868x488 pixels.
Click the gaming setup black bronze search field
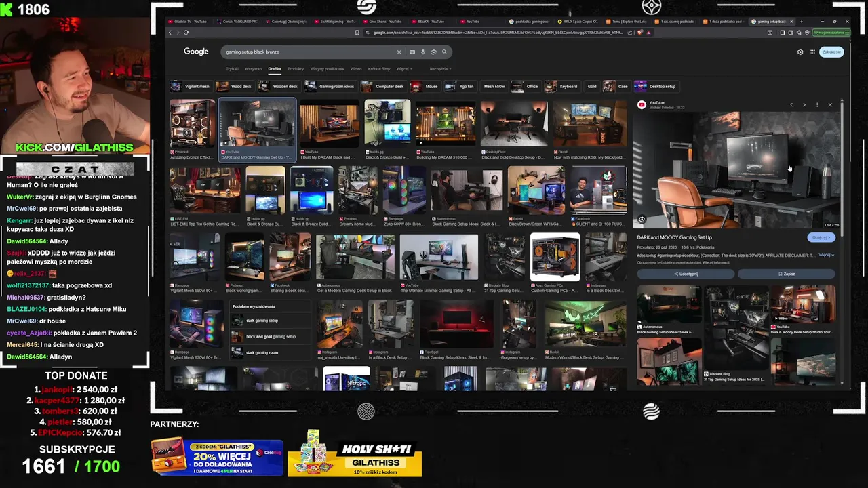pos(309,52)
